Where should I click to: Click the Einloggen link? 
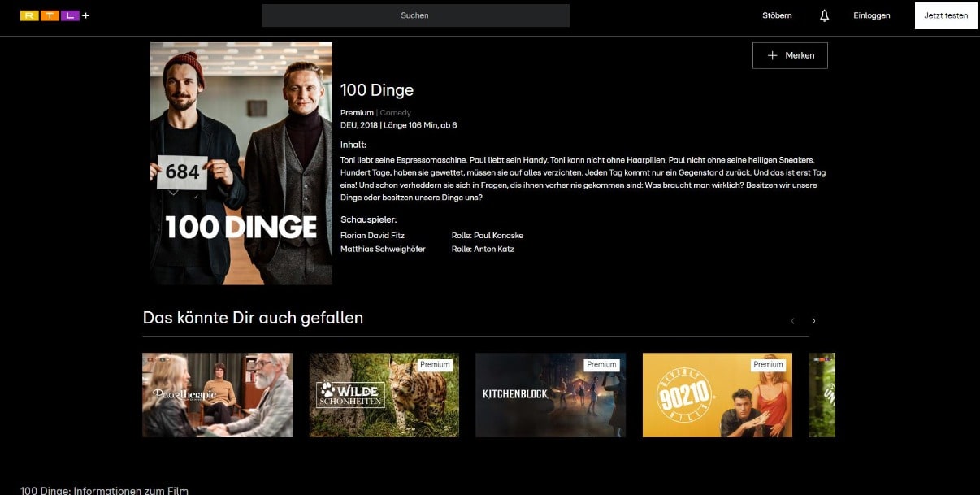(x=871, y=15)
